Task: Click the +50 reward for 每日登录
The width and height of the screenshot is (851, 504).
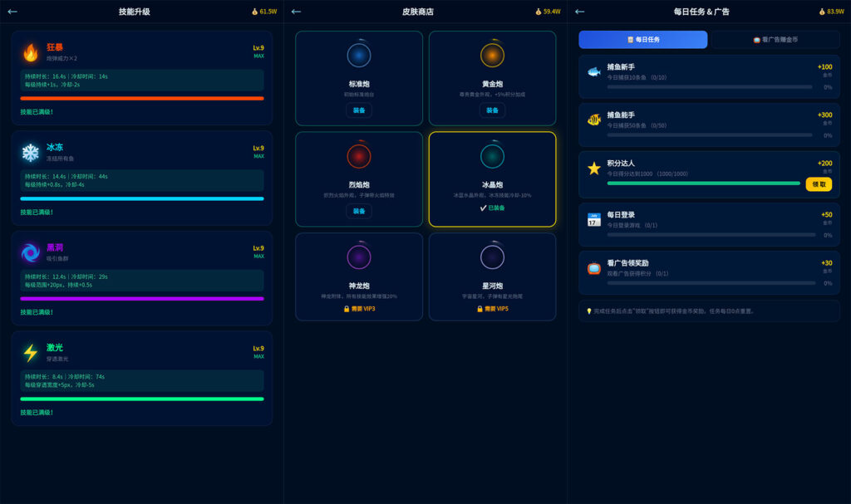Action: coord(827,215)
